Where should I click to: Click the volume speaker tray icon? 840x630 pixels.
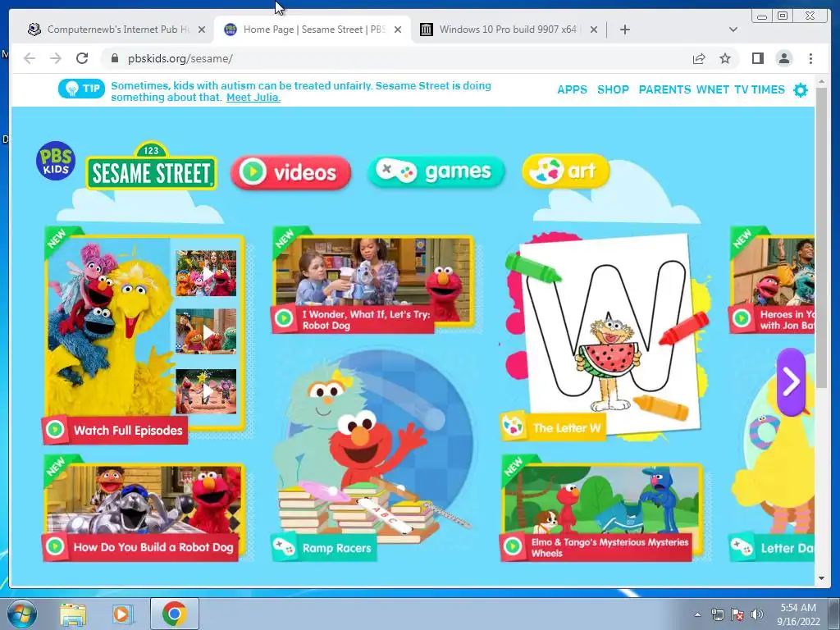[x=757, y=615]
